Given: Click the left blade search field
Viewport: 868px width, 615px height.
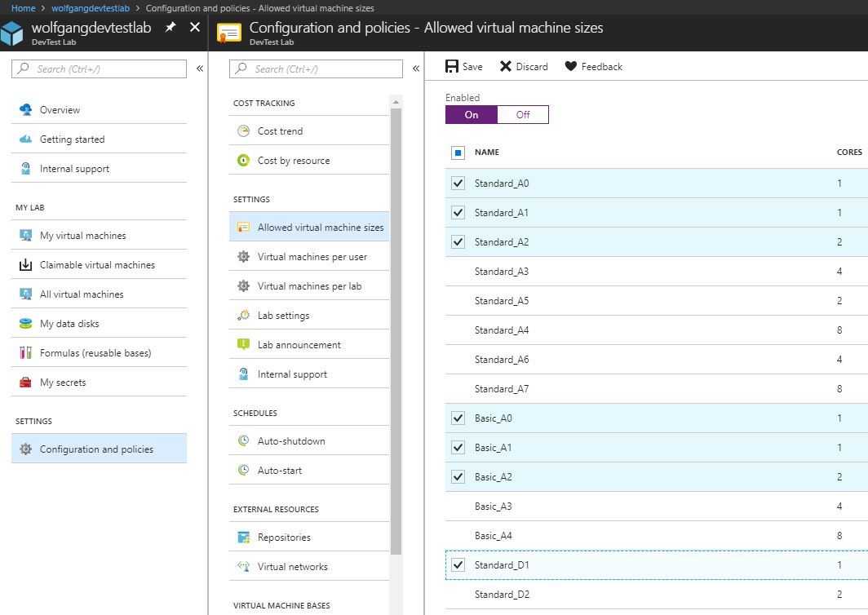Looking at the screenshot, I should click(x=99, y=69).
